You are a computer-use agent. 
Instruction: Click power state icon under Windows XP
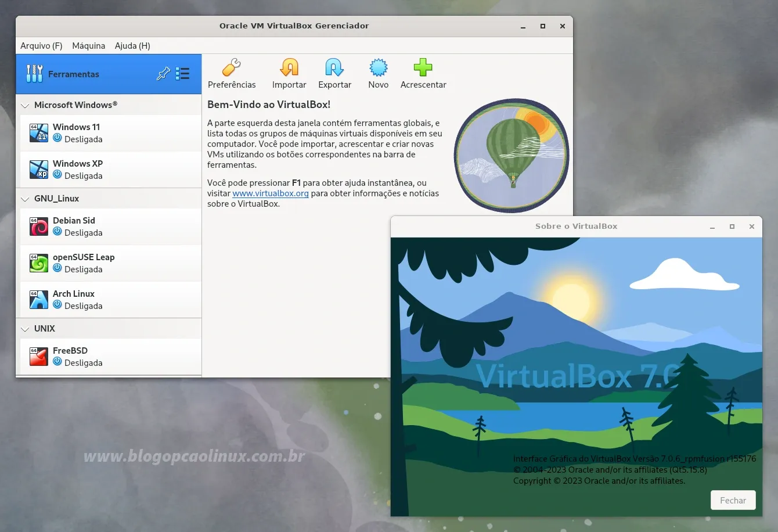click(x=57, y=175)
